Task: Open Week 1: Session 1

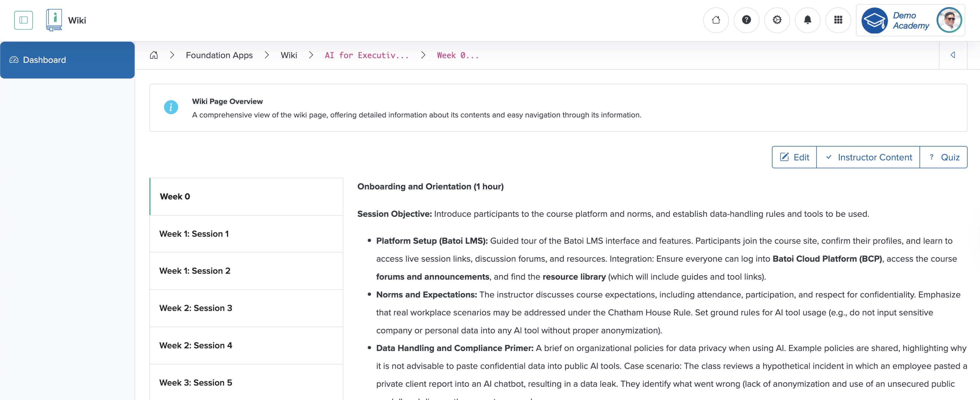Action: tap(194, 233)
